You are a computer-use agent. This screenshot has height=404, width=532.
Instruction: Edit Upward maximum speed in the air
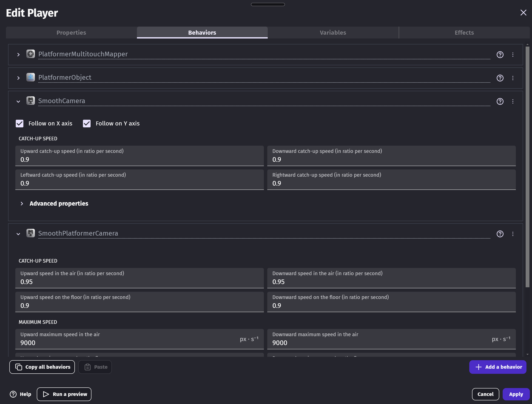click(139, 339)
